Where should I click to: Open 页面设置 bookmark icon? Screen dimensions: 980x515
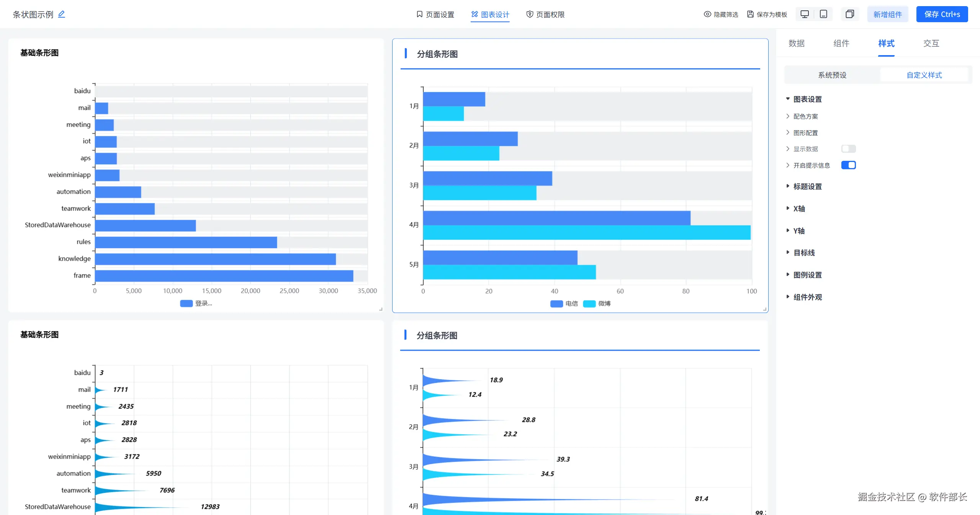419,14
